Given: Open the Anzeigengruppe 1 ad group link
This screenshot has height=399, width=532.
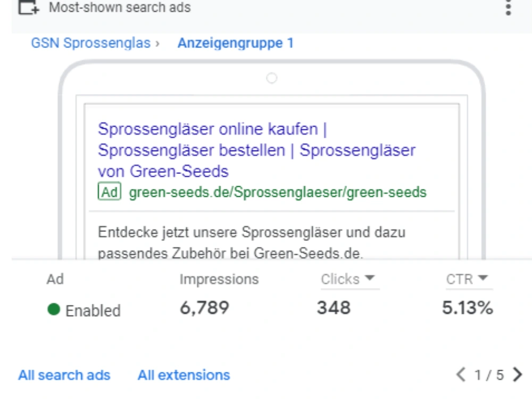Looking at the screenshot, I should click(236, 43).
